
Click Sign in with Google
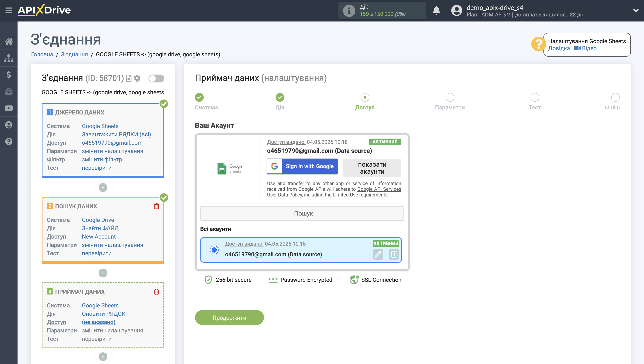[x=302, y=166]
